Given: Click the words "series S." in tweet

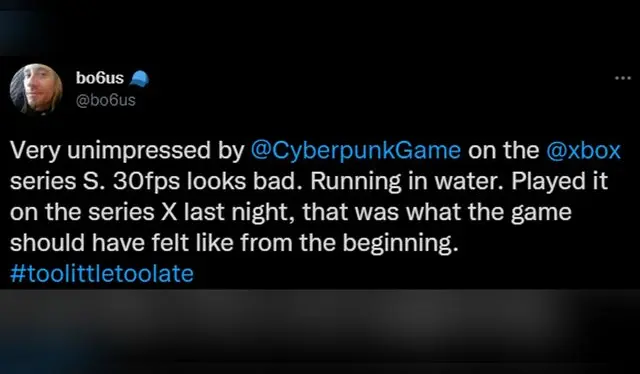Looking at the screenshot, I should pyautogui.click(x=58, y=182).
